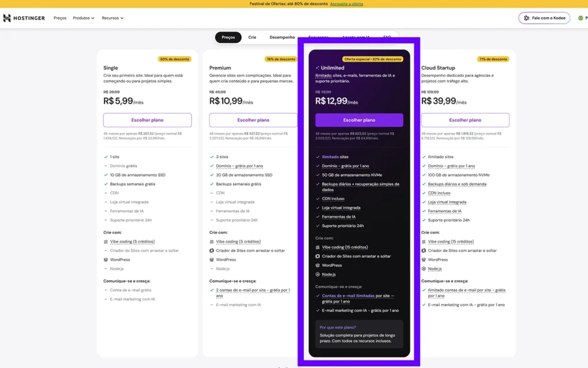Open the Produtos dropdown menu
This screenshot has width=588, height=368.
coord(83,18)
